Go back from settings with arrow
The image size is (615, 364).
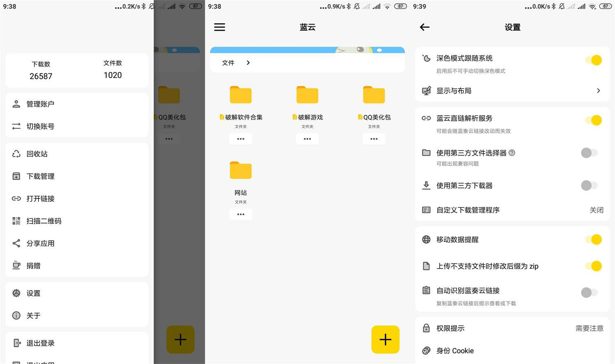click(424, 27)
